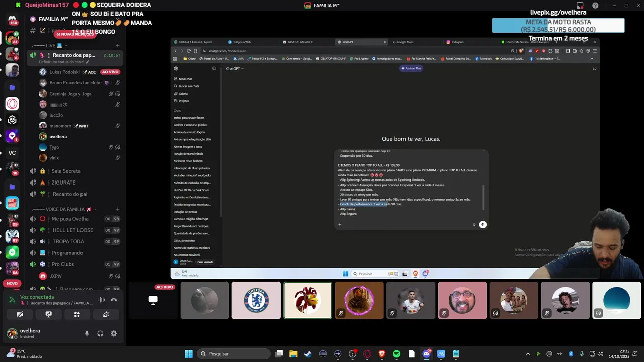Select user JXPW under Pro Clubs
Image resolution: width=644 pixels, height=362 pixels.
tap(80, 276)
